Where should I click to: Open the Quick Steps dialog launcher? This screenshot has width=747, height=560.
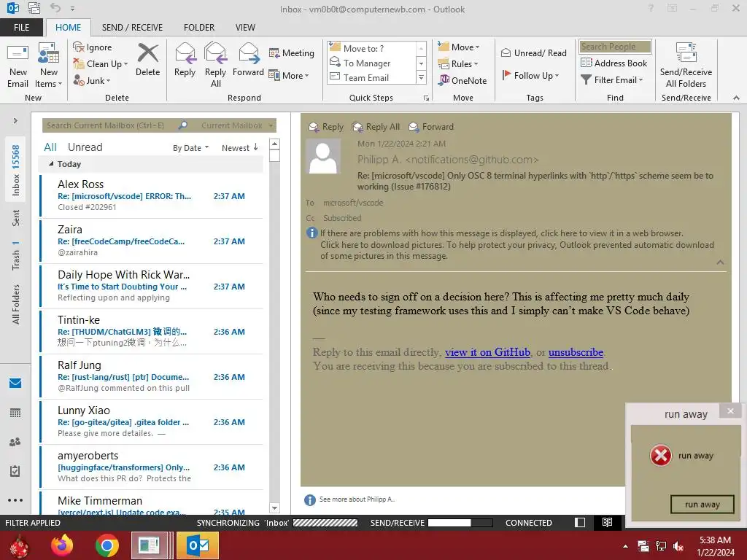click(x=426, y=98)
